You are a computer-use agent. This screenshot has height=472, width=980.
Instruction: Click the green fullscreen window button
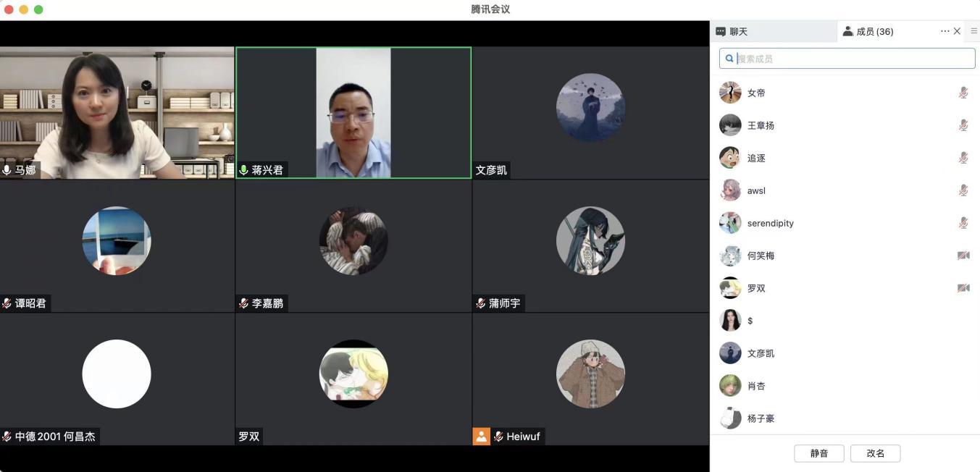tap(38, 9)
